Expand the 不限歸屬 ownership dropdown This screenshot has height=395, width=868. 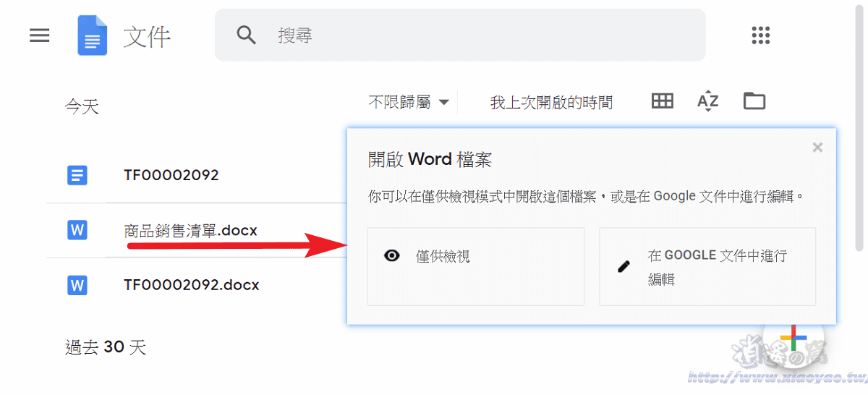click(x=409, y=103)
